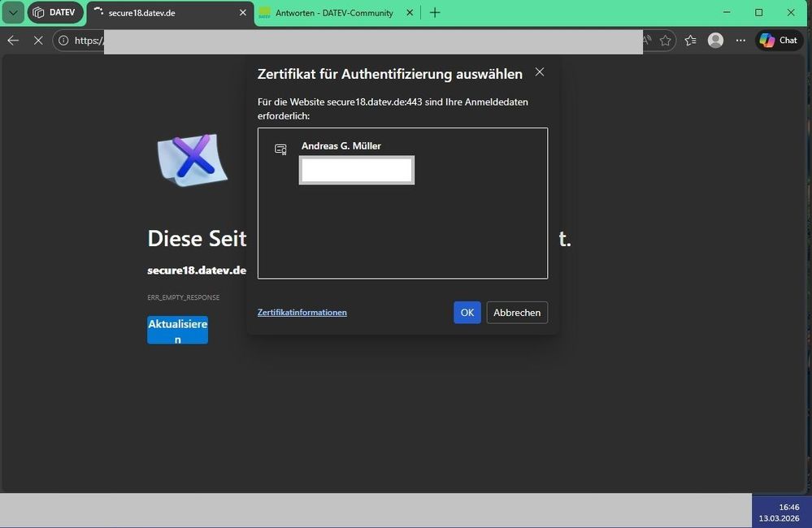Open Settings and more menu
The width and height of the screenshot is (812, 528).
(741, 40)
